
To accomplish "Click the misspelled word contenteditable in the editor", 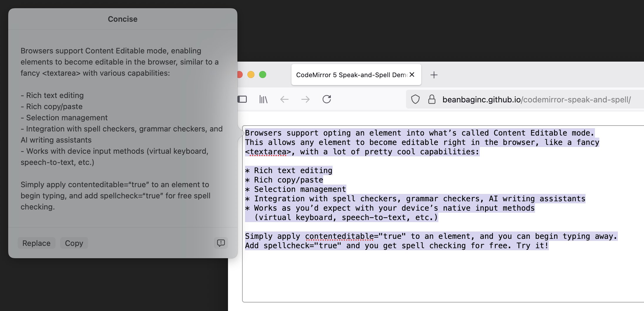I will coord(339,236).
